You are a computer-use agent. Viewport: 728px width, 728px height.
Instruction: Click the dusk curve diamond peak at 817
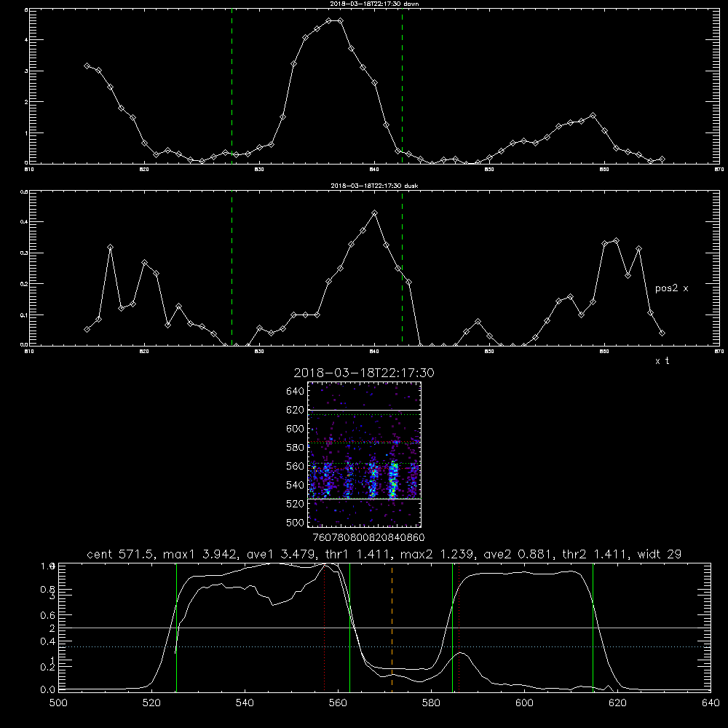(110, 247)
